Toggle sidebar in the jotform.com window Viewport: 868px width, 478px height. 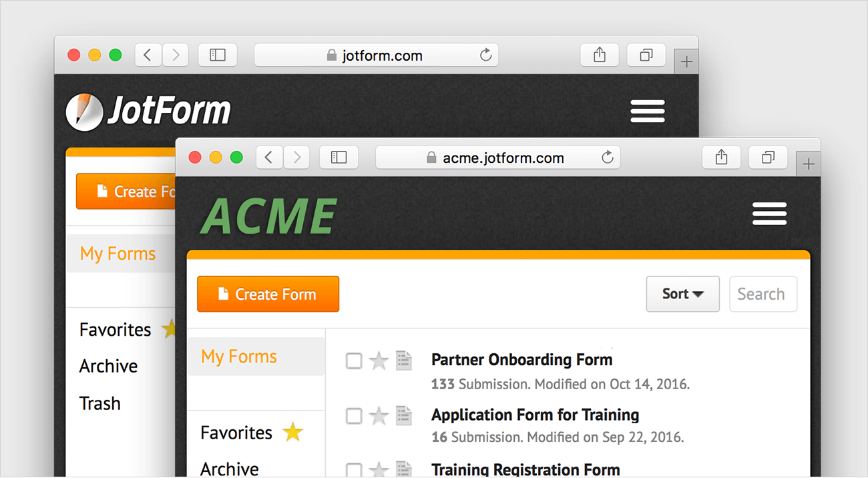coord(218,55)
